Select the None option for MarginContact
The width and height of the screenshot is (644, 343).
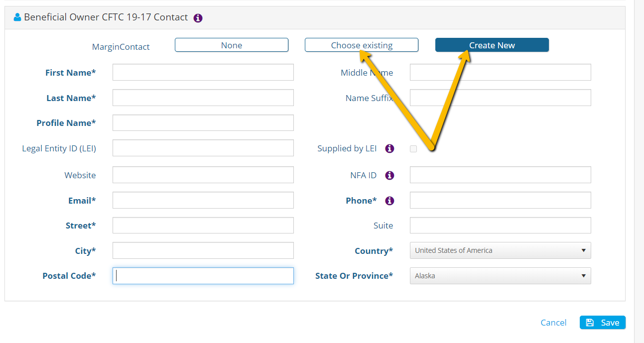tap(232, 45)
